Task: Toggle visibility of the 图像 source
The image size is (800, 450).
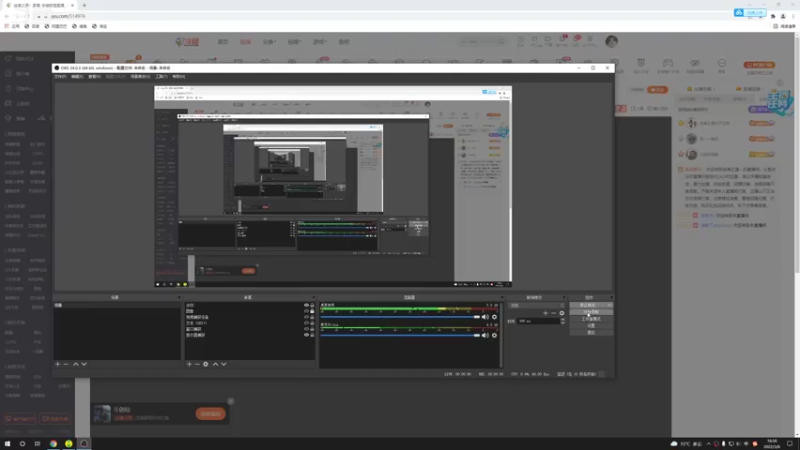Action: click(x=306, y=311)
